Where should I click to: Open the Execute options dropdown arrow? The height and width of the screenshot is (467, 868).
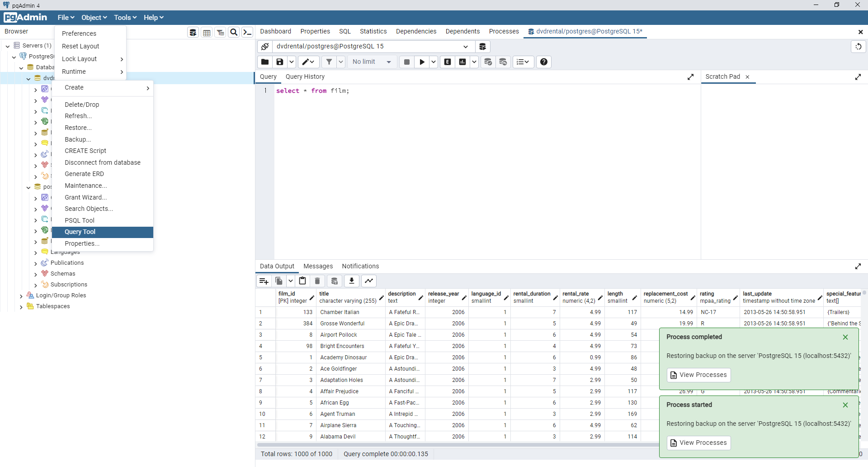[434, 62]
